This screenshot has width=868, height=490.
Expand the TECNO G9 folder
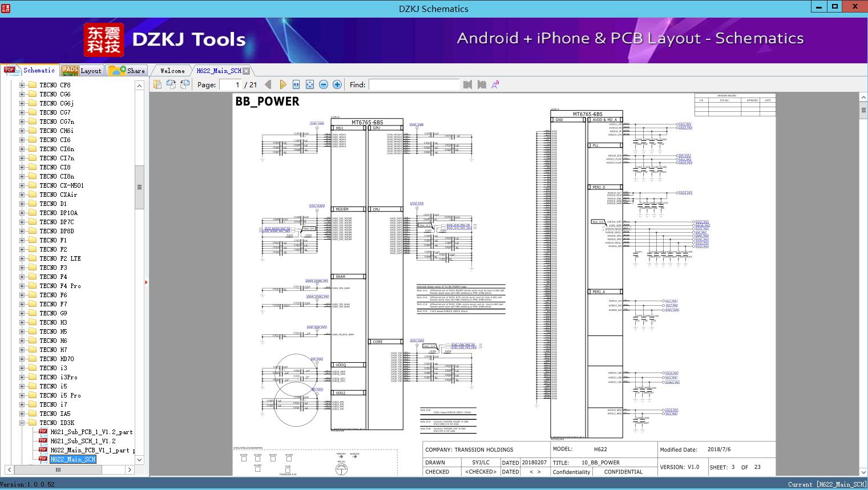click(x=22, y=313)
